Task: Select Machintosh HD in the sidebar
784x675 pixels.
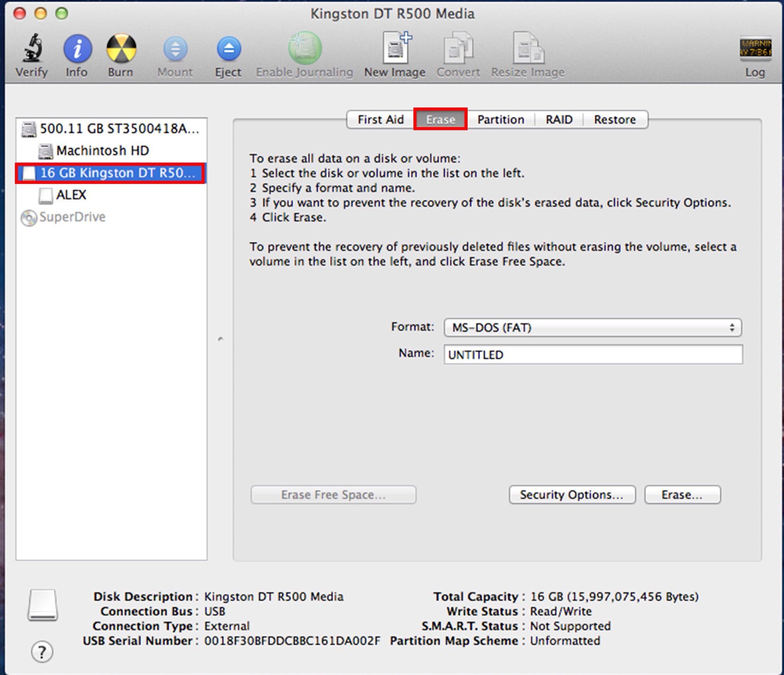Action: pyautogui.click(x=111, y=151)
